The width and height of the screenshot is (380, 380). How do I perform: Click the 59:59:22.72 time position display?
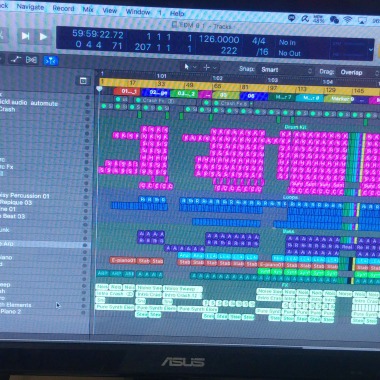coord(98,34)
